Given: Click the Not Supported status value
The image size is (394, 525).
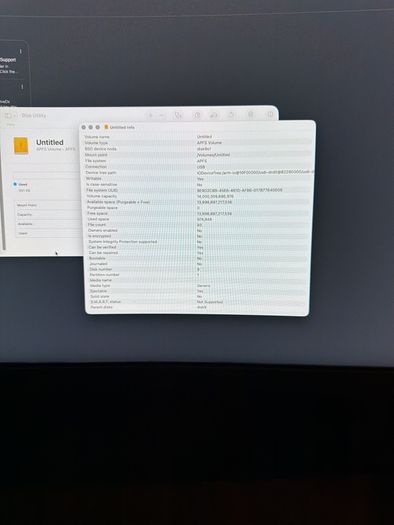Looking at the screenshot, I should [x=210, y=302].
